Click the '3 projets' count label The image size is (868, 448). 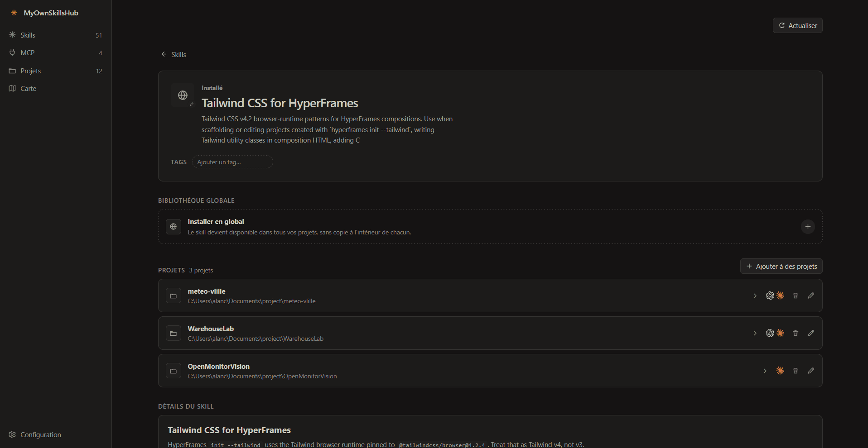[201, 270]
